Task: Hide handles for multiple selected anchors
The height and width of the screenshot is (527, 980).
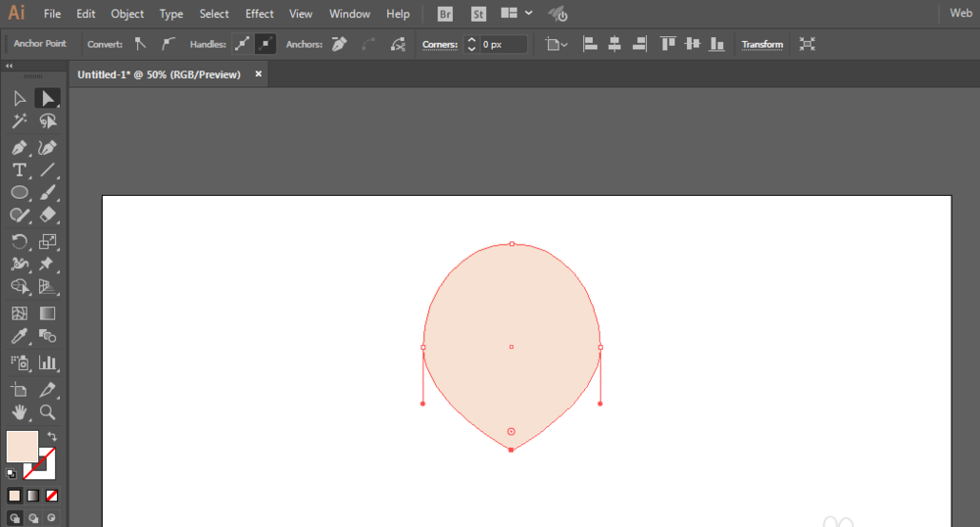Action: tap(266, 44)
